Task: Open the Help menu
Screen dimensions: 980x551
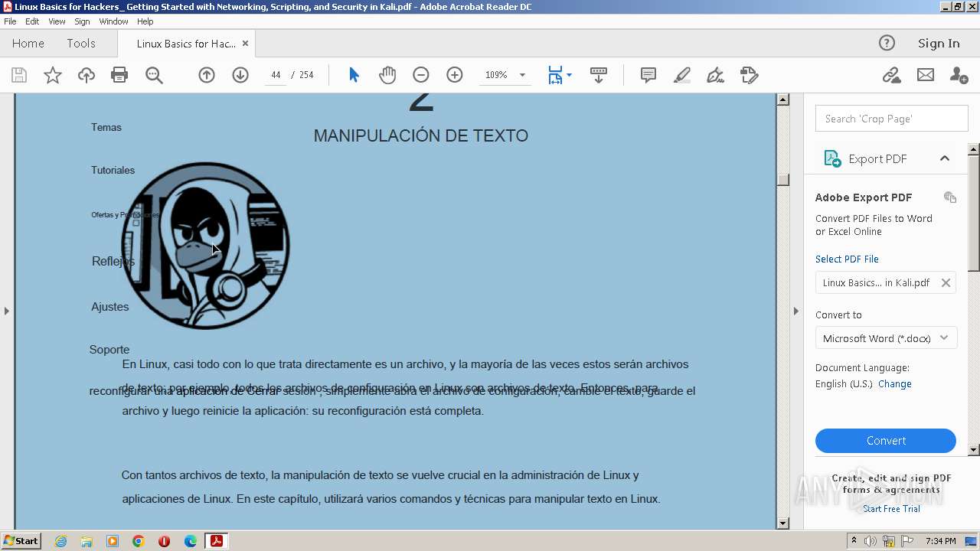Action: tap(145, 21)
